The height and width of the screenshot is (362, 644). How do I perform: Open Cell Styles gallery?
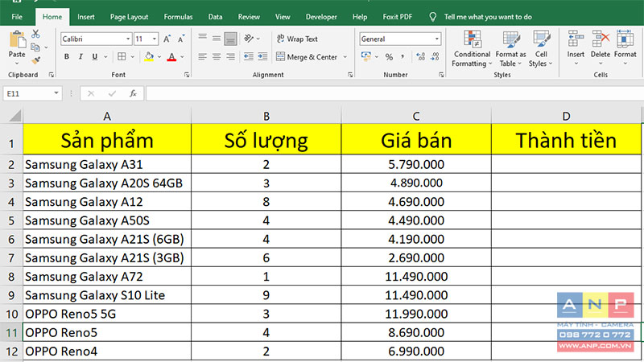541,48
